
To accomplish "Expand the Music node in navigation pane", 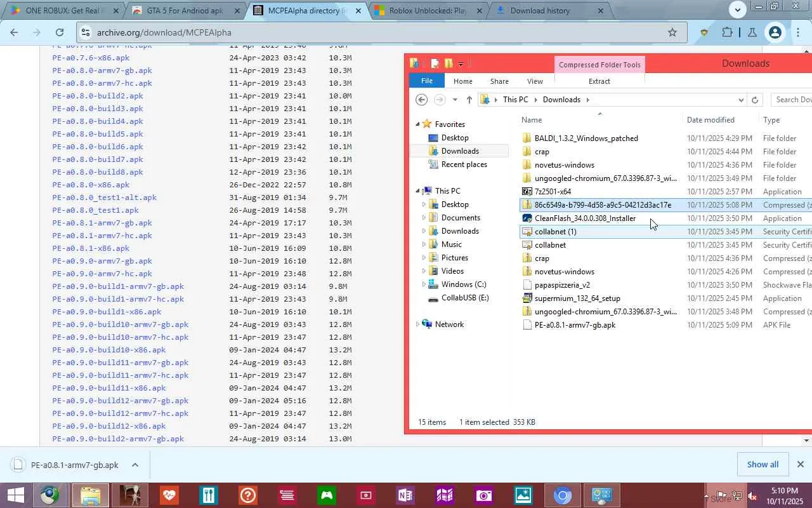I will point(424,244).
